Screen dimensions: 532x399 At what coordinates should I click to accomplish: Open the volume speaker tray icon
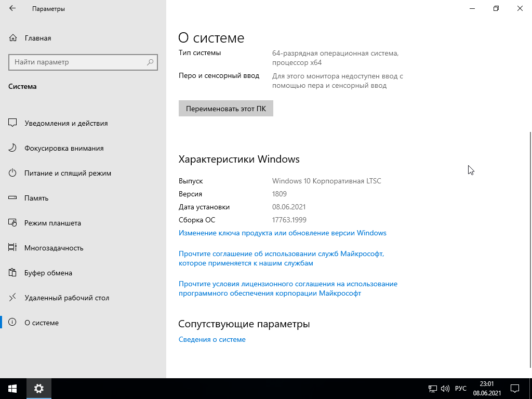click(445, 389)
